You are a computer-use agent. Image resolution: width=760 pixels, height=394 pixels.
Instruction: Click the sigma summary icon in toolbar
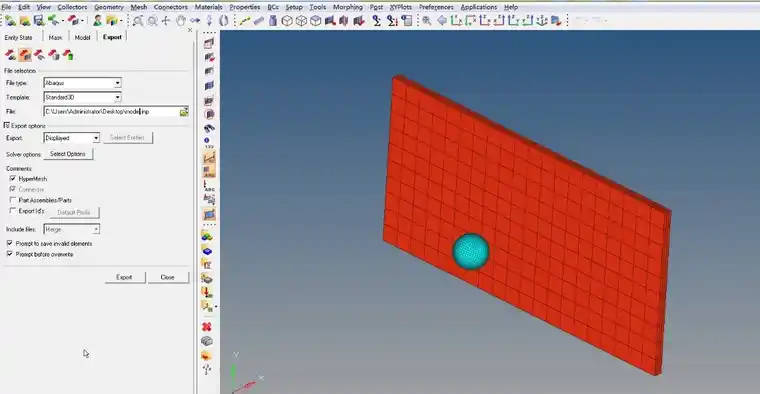377,21
